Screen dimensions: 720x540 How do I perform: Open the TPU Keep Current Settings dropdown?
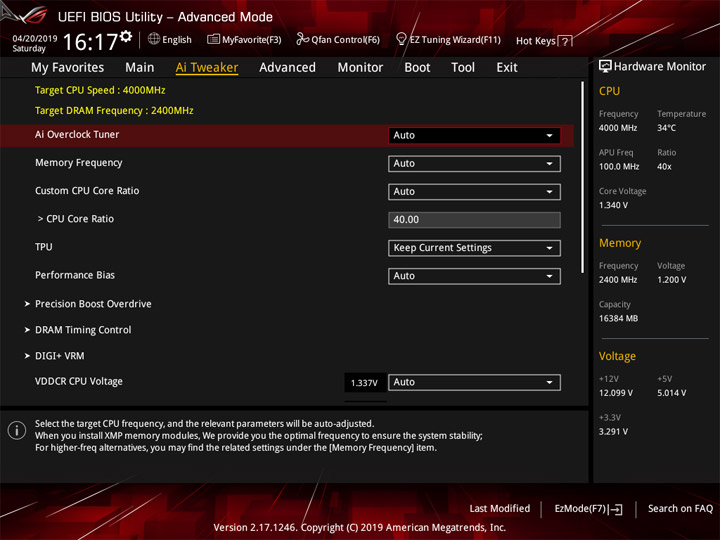coord(474,248)
